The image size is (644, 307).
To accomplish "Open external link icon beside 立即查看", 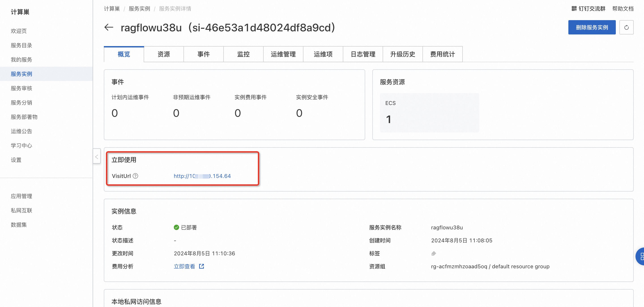I will [201, 266].
